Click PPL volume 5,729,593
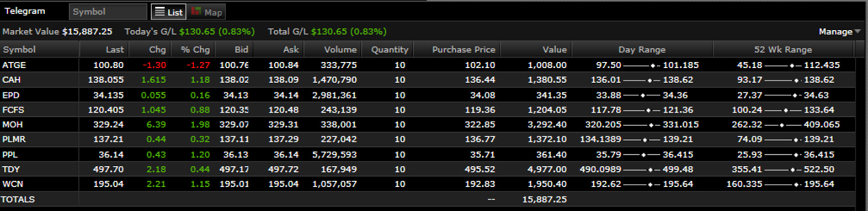Image resolution: width=868 pixels, height=211 pixels. tap(334, 155)
